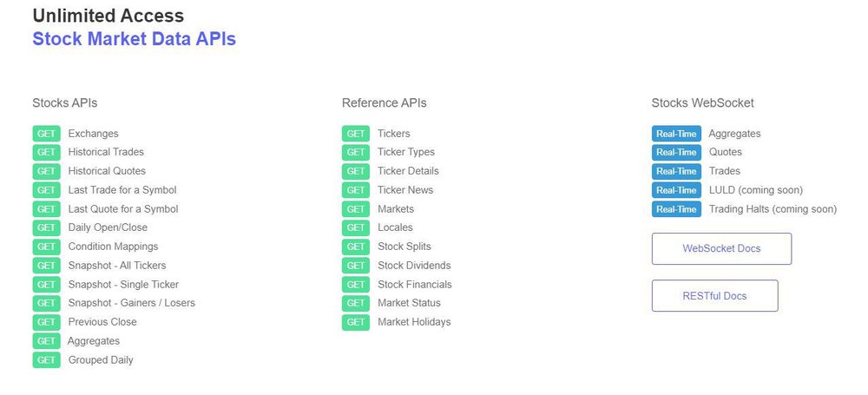This screenshot has height=395, width=868.
Task: Click the GET badge next to Stock Splits
Action: pyautogui.click(x=356, y=247)
